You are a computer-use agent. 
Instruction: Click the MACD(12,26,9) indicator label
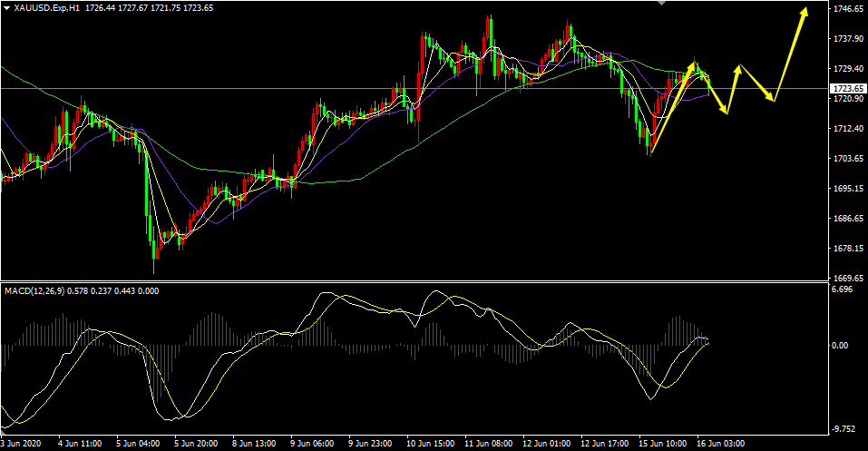click(34, 291)
